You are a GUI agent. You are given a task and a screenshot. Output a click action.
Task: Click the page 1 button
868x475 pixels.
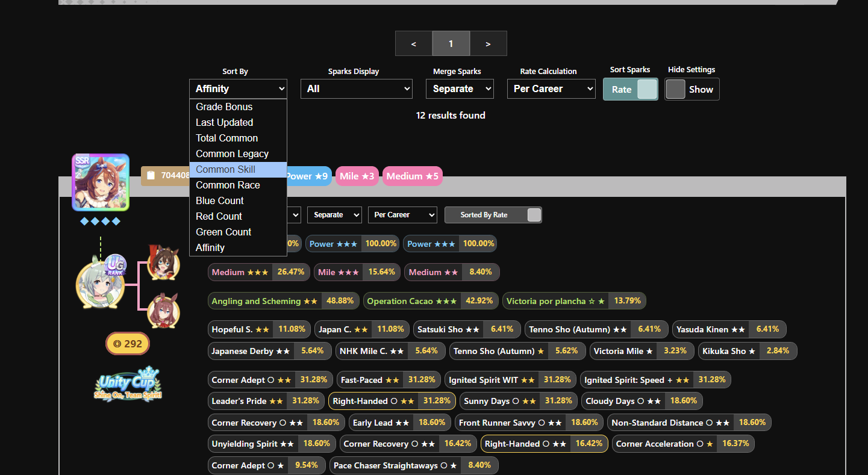click(x=451, y=43)
